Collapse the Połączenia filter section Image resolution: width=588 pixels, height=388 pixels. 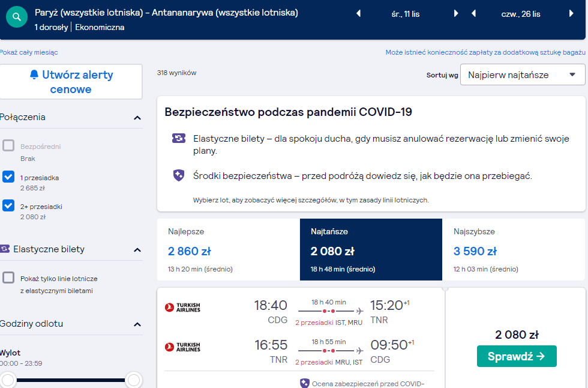(137, 118)
